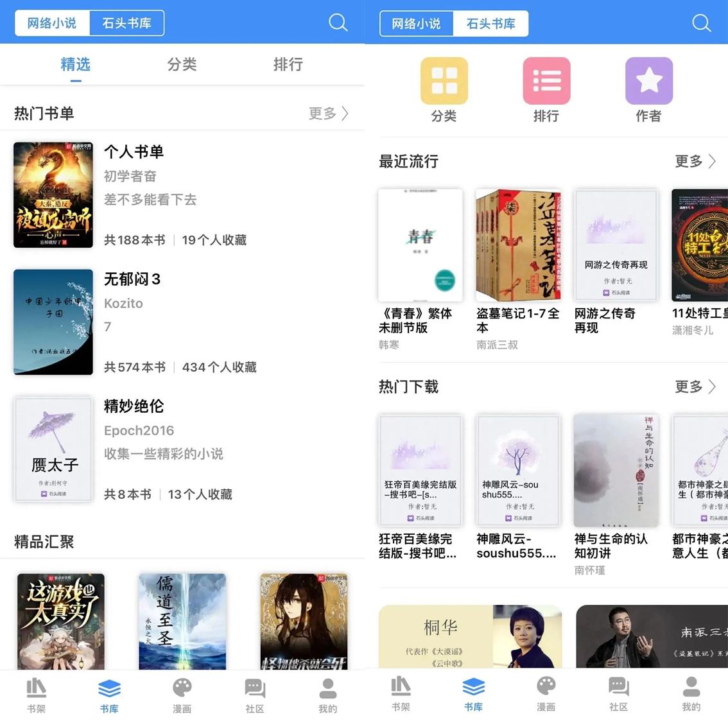
Task: Tap the search magnifier icon
Action: [x=338, y=22]
